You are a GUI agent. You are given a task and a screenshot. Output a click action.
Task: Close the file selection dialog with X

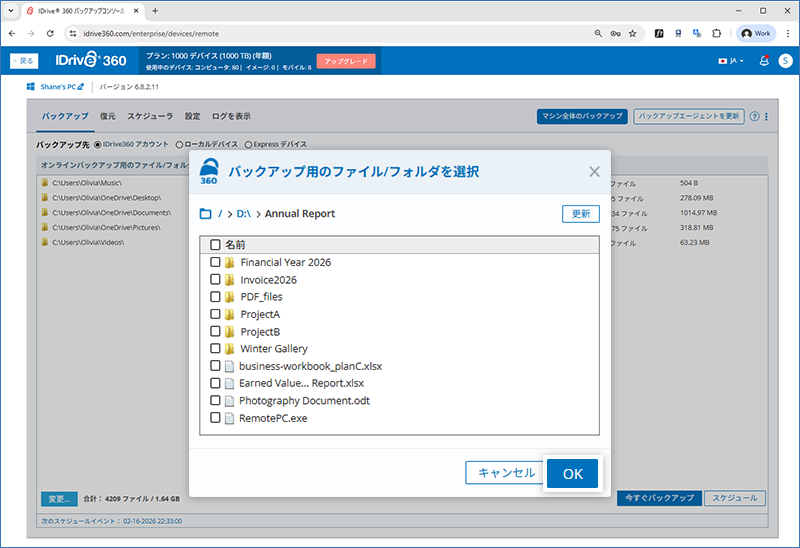(594, 171)
